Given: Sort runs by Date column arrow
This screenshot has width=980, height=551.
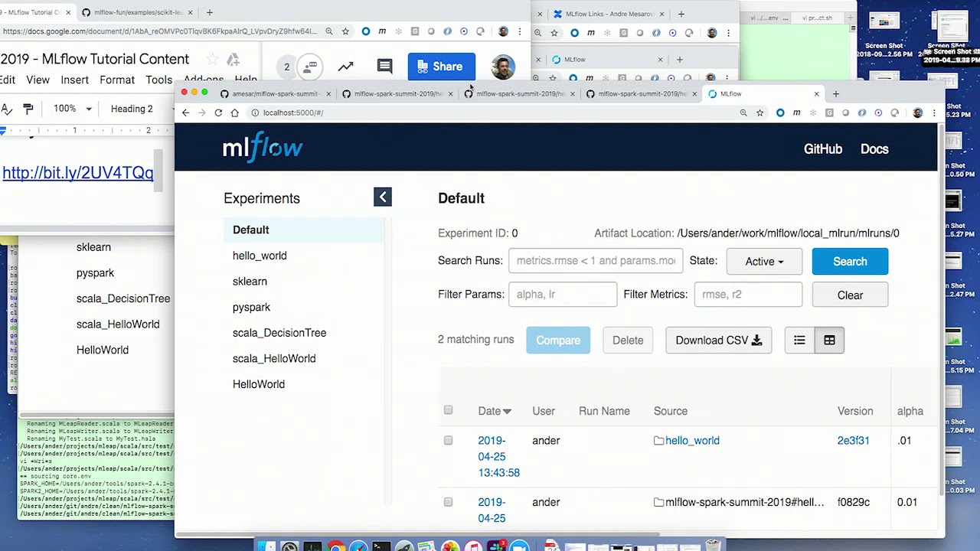Looking at the screenshot, I should [x=507, y=412].
